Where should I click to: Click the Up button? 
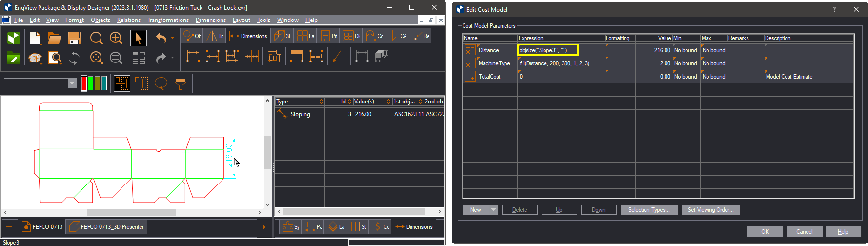click(559, 210)
